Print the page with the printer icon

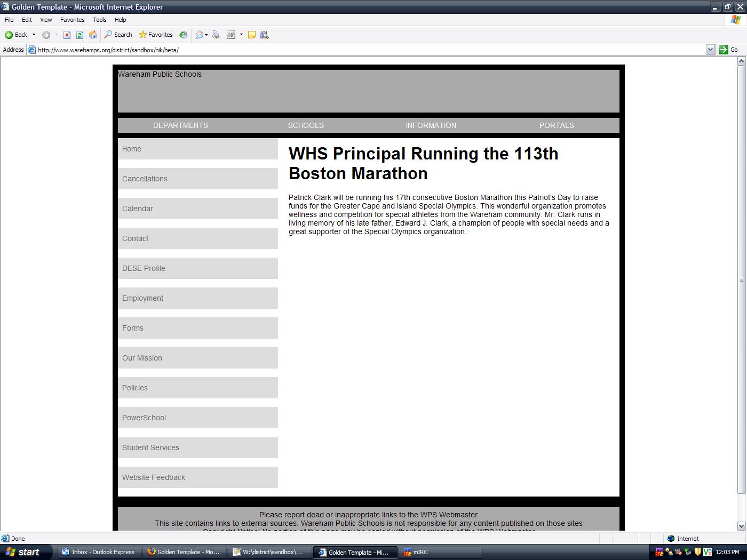(x=216, y=35)
